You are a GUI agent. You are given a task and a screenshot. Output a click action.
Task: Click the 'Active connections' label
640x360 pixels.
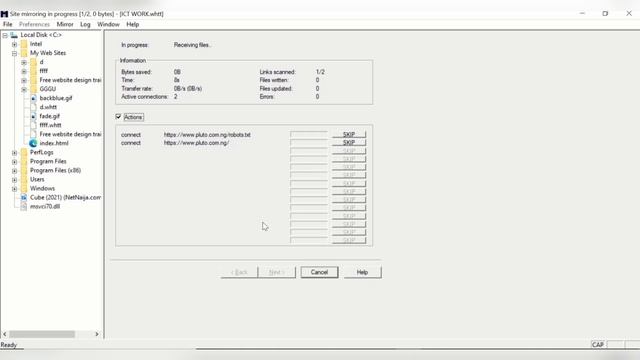(x=144, y=97)
